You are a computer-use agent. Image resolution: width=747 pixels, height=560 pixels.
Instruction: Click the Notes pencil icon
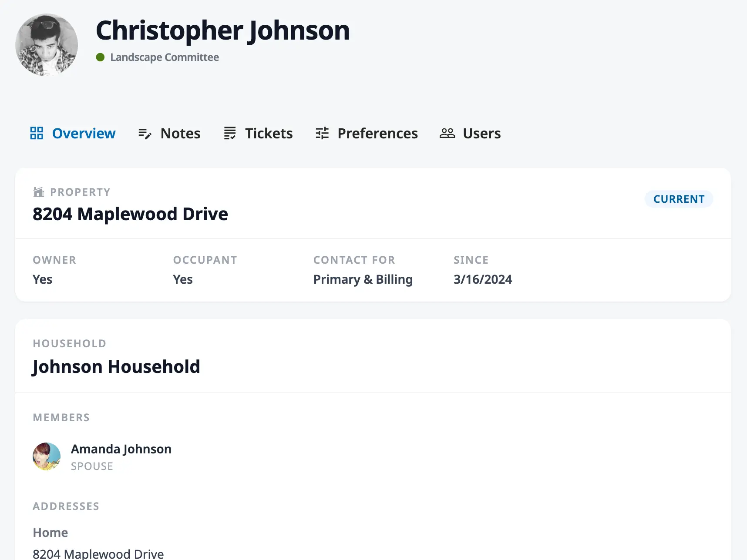(x=144, y=134)
